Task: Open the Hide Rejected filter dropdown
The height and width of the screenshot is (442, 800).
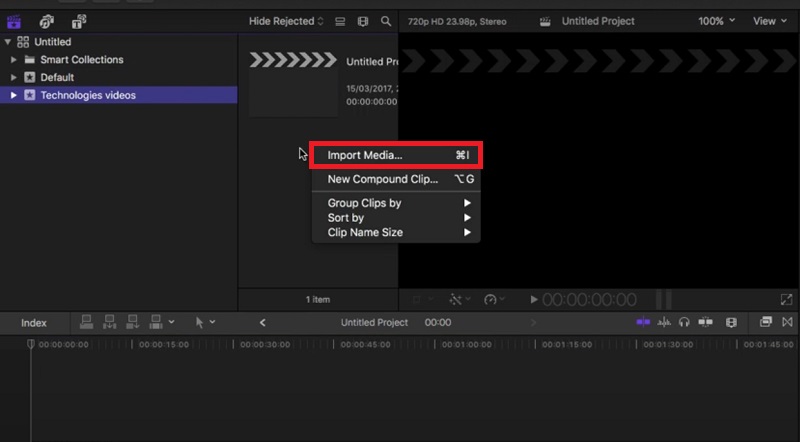Action: [286, 21]
